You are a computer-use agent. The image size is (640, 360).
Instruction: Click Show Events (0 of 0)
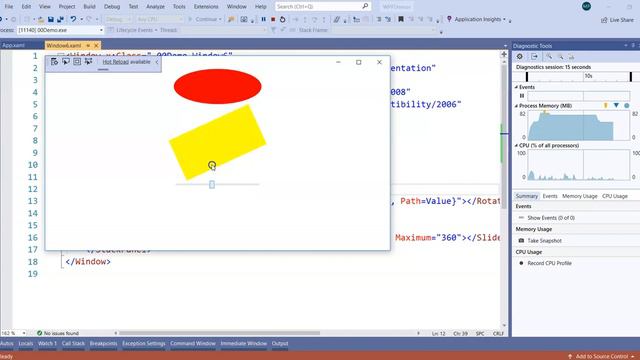coord(551,218)
